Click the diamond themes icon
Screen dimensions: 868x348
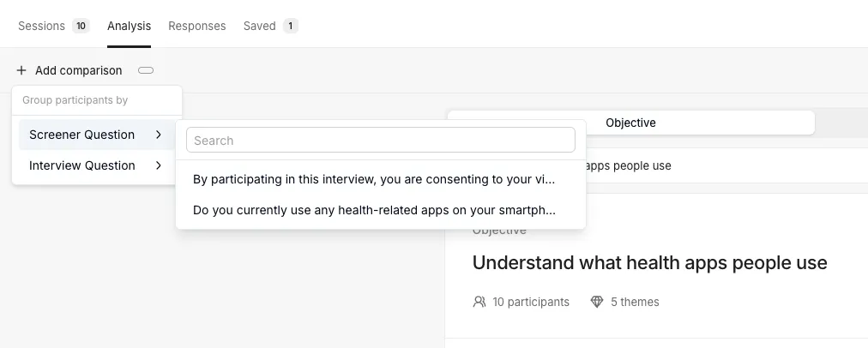click(597, 302)
